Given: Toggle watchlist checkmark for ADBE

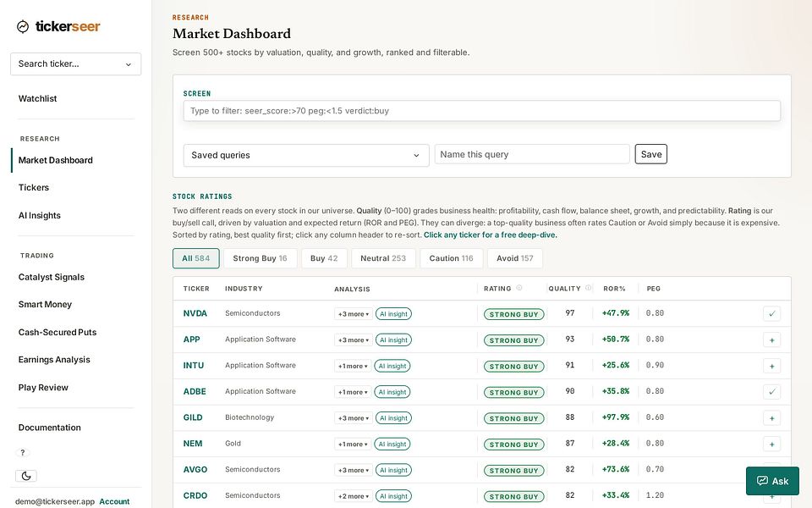Looking at the screenshot, I should click(x=771, y=392).
